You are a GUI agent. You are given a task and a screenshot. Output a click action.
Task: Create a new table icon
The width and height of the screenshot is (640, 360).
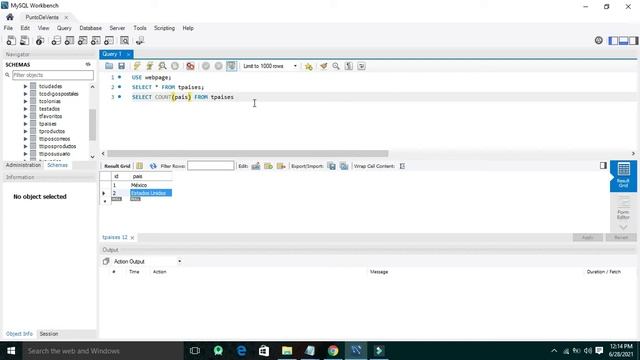(x=69, y=40)
